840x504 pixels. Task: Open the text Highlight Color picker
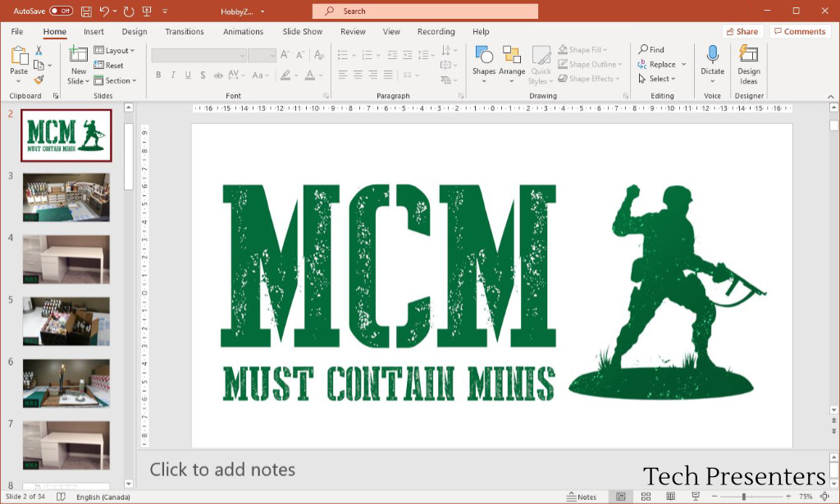(x=285, y=75)
